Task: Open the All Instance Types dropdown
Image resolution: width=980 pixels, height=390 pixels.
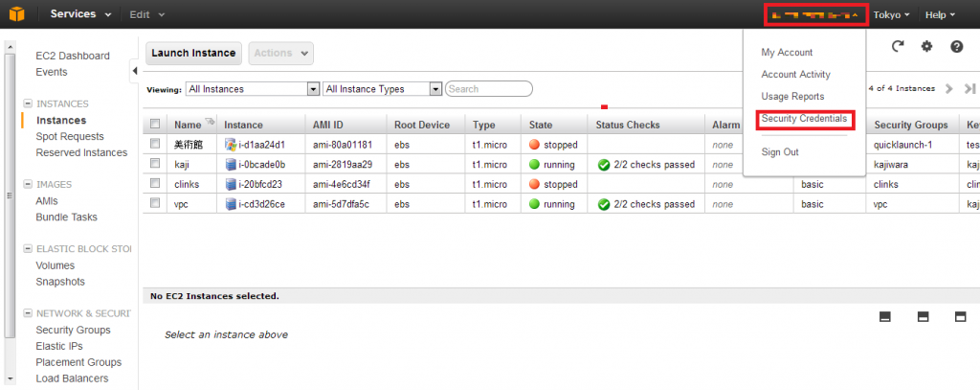Action: click(383, 89)
